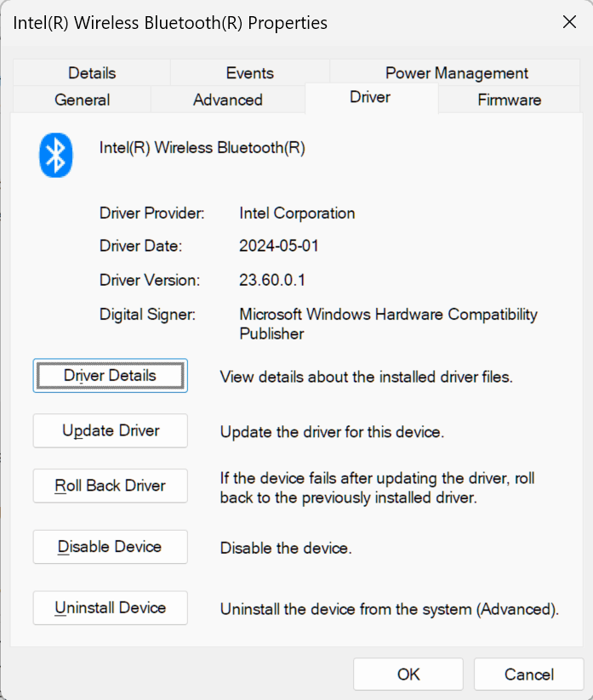Dismiss the dialog with Cancel

point(528,674)
